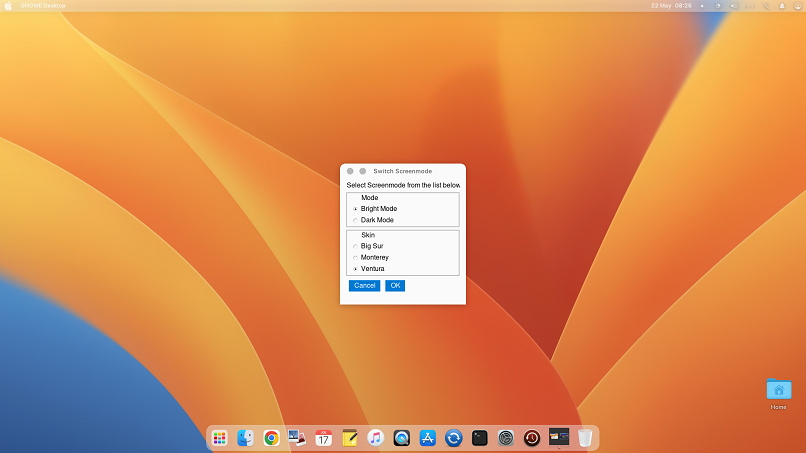
Task: Open the App Store dock icon
Action: tap(428, 438)
